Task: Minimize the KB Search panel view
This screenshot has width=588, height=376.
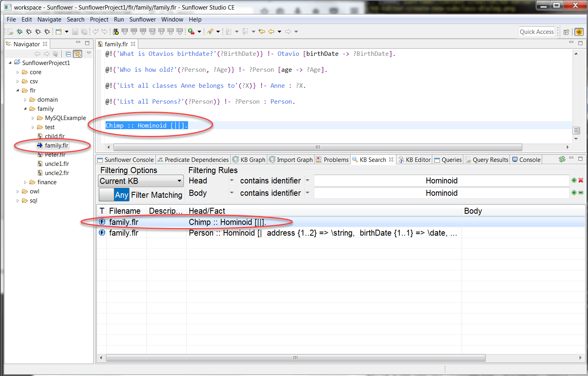Action: click(571, 158)
